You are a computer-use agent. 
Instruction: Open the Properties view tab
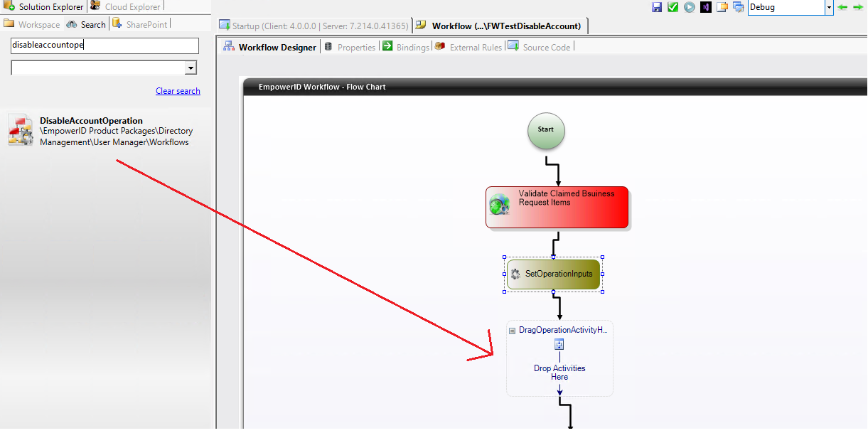[x=349, y=47]
